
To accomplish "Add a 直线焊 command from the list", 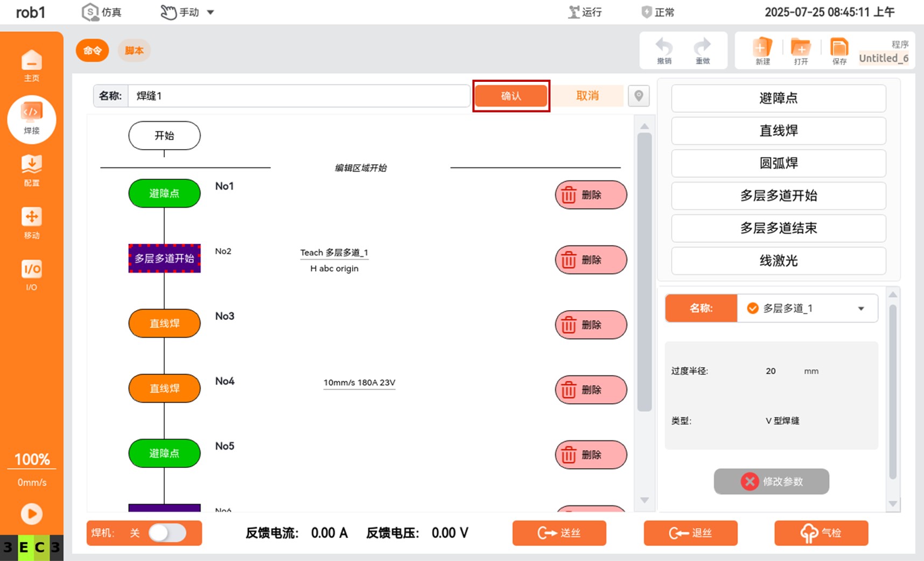I will coord(778,131).
